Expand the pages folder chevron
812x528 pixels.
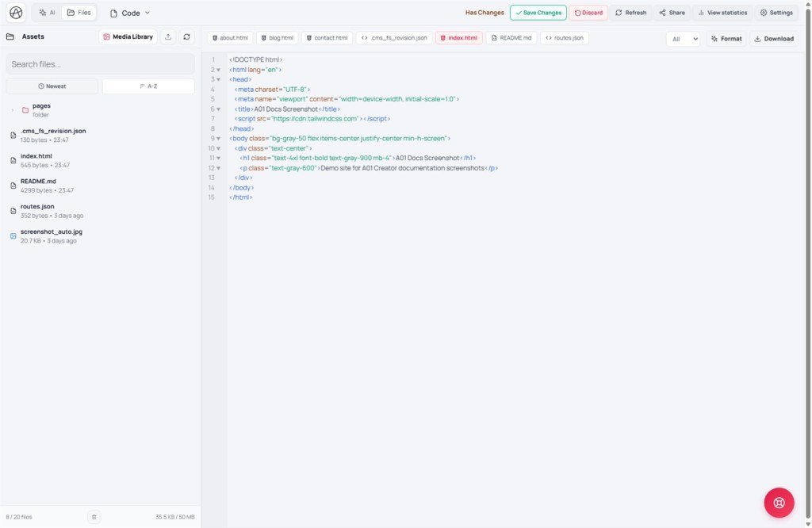tap(13, 109)
